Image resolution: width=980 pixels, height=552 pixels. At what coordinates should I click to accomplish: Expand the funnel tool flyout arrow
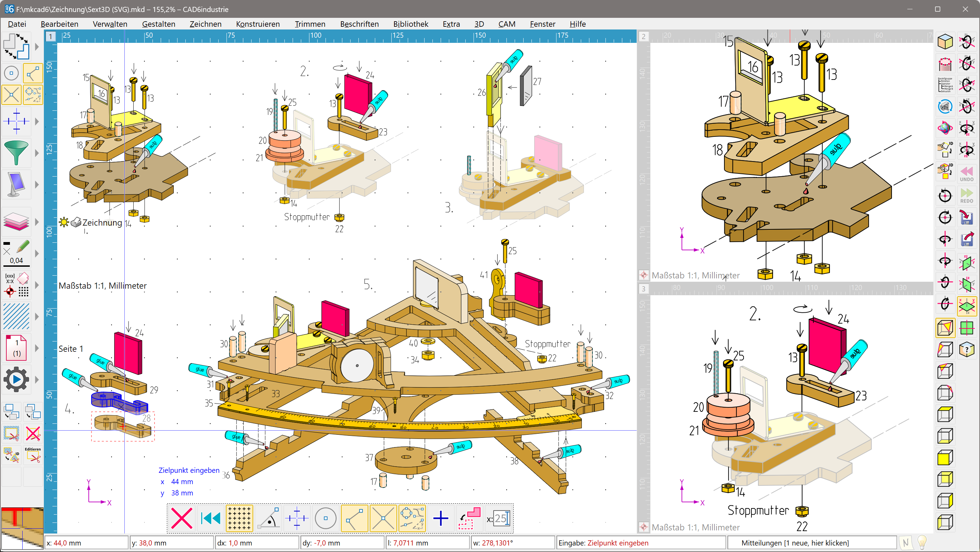click(x=37, y=153)
